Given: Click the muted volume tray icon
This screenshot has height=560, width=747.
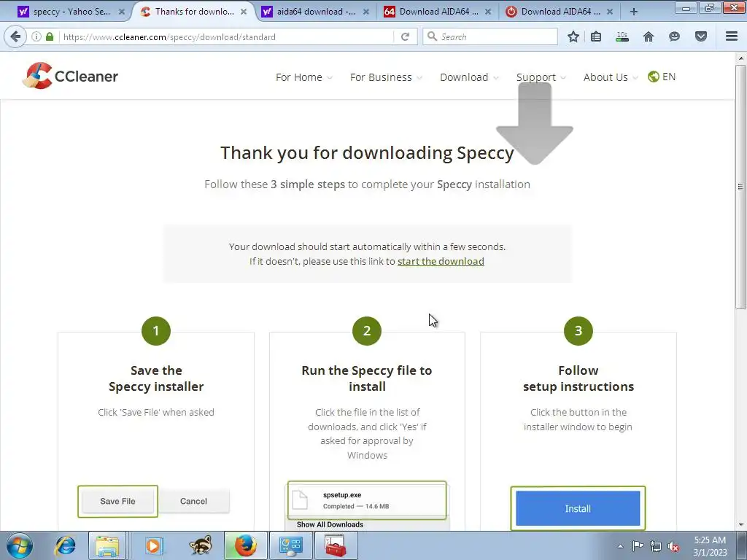Looking at the screenshot, I should tap(673, 546).
